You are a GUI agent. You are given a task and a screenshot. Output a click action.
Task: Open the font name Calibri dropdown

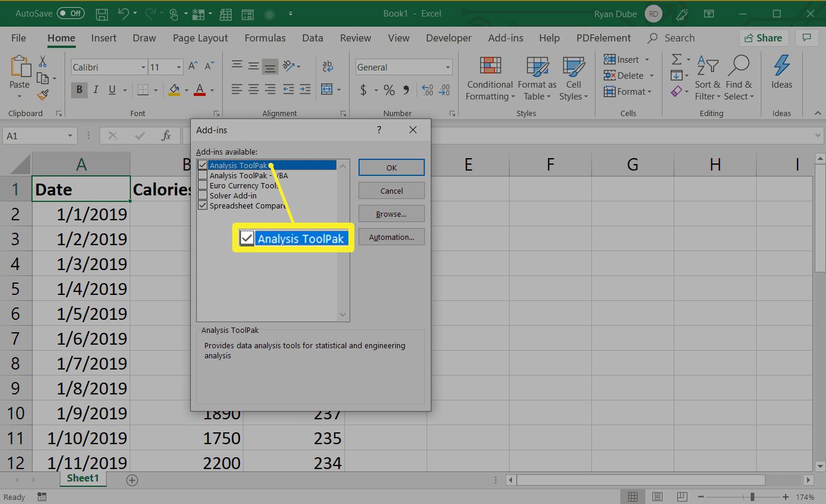[143, 68]
